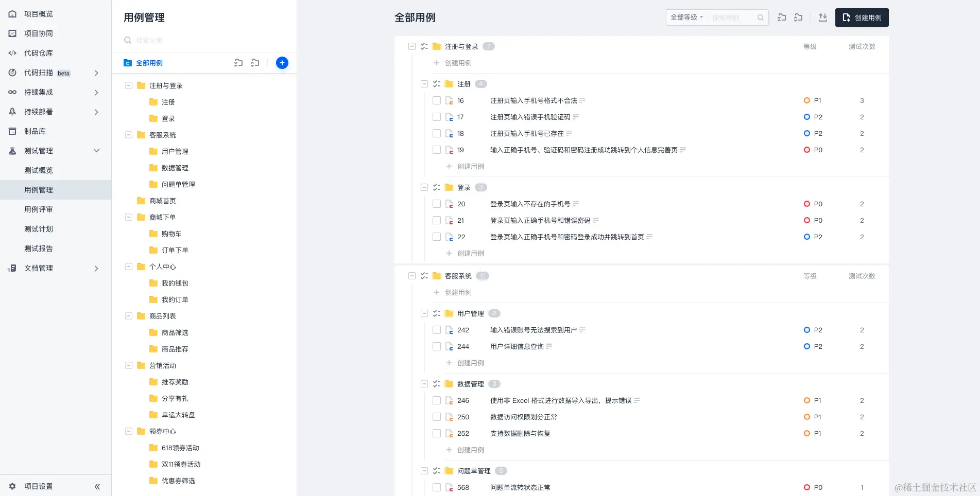Collapse the sidebar with the double-arrow icon
This screenshot has height=496, width=980.
97,486
